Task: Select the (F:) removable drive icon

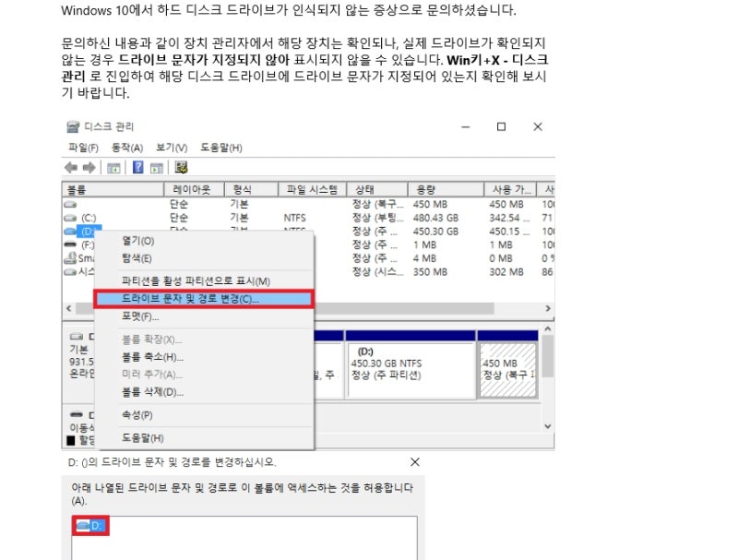Action: pyautogui.click(x=70, y=244)
